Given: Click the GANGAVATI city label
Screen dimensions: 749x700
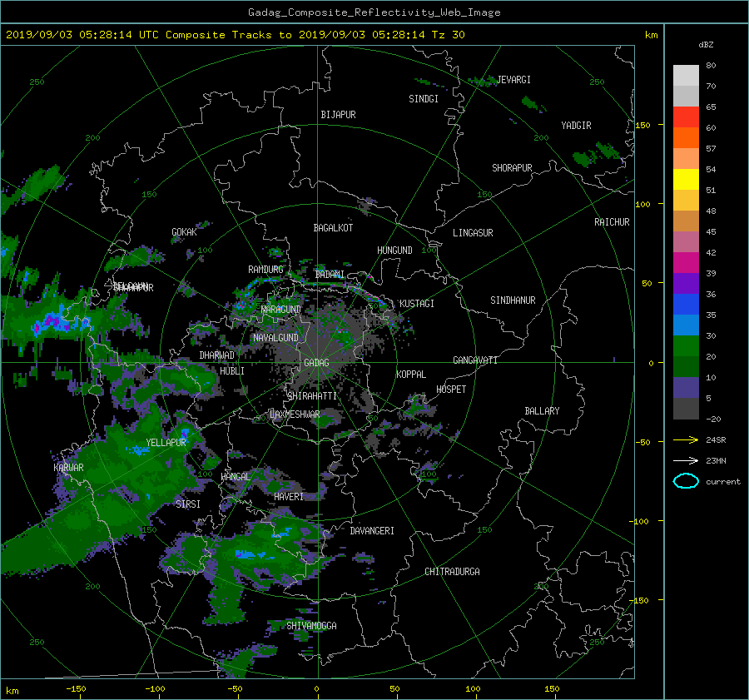Looking at the screenshot, I should pyautogui.click(x=475, y=360).
